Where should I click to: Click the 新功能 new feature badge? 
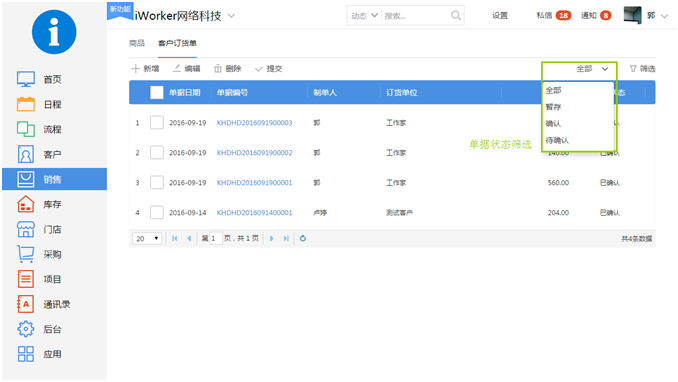click(x=120, y=10)
